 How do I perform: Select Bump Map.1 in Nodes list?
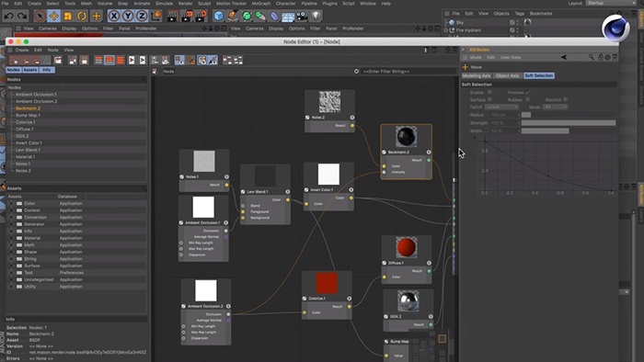click(28, 115)
